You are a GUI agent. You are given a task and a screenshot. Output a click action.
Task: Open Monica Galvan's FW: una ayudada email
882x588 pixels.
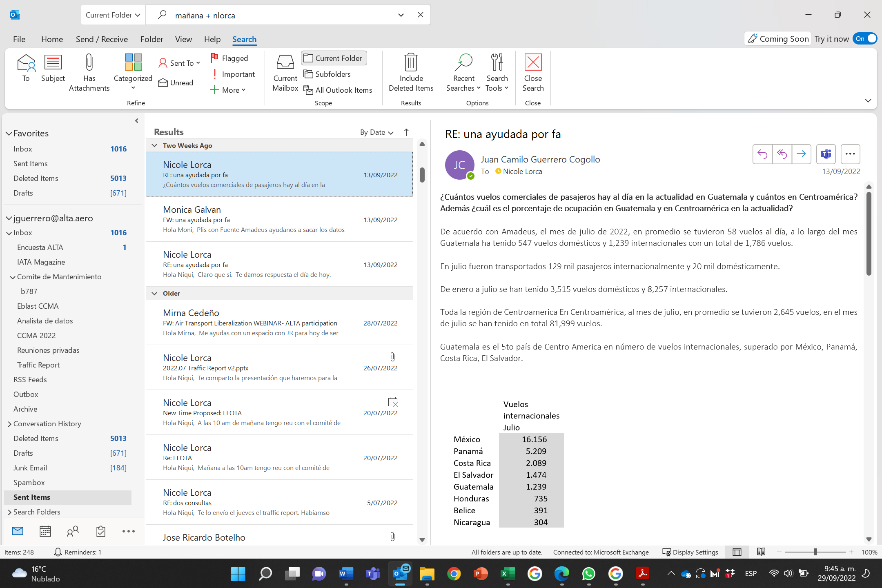coord(279,219)
